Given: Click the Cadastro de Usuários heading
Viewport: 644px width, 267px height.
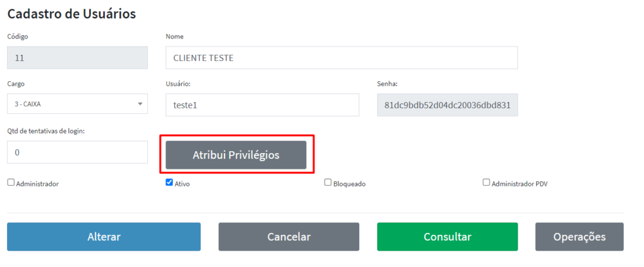Looking at the screenshot, I should [72, 14].
